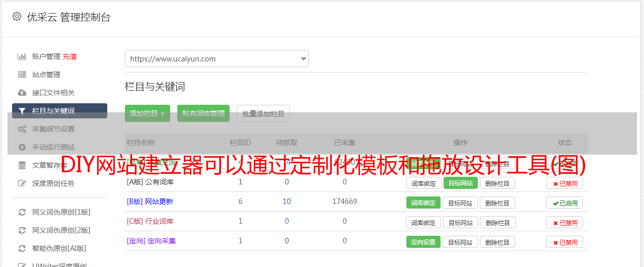Click the [C版] 行业词库 column name
This screenshot has height=267, width=644.
150,221
